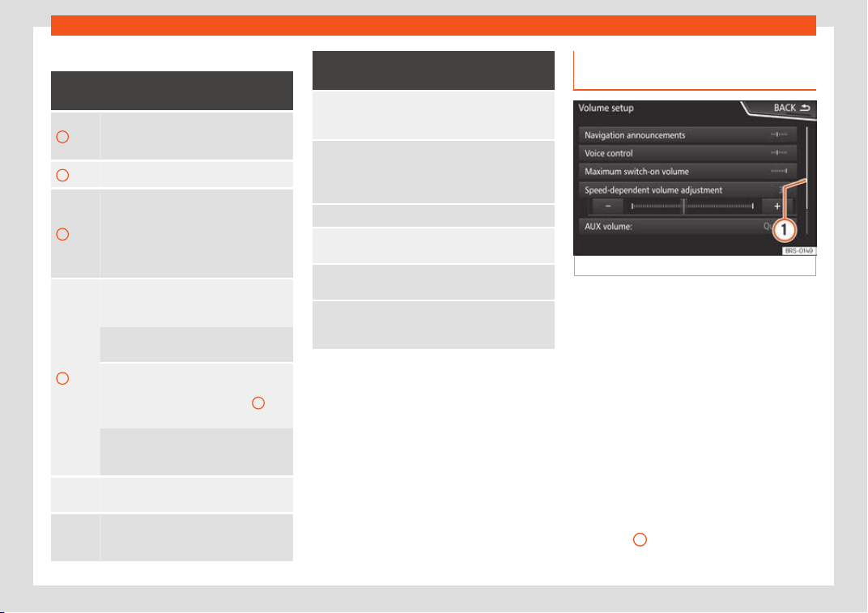Click the Voice control mini level indicator
Viewport: 868px width, 613px height.
click(x=779, y=153)
